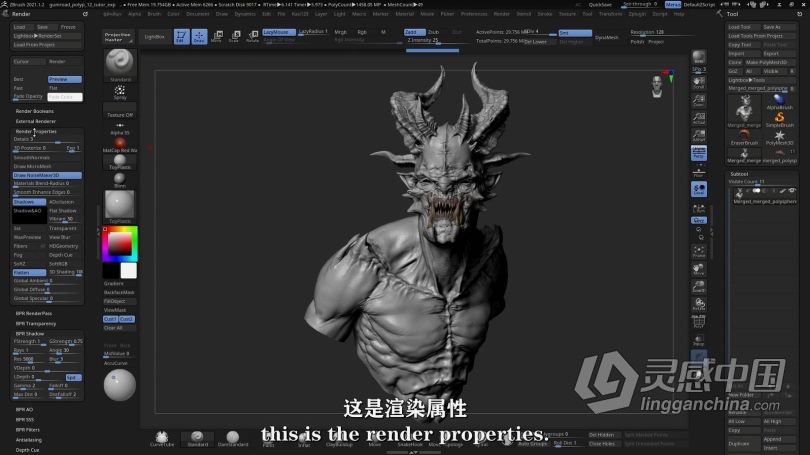Toggle the Local symmetry button on right shelf
Image resolution: width=810 pixels, height=455 pixels.
tap(699, 190)
